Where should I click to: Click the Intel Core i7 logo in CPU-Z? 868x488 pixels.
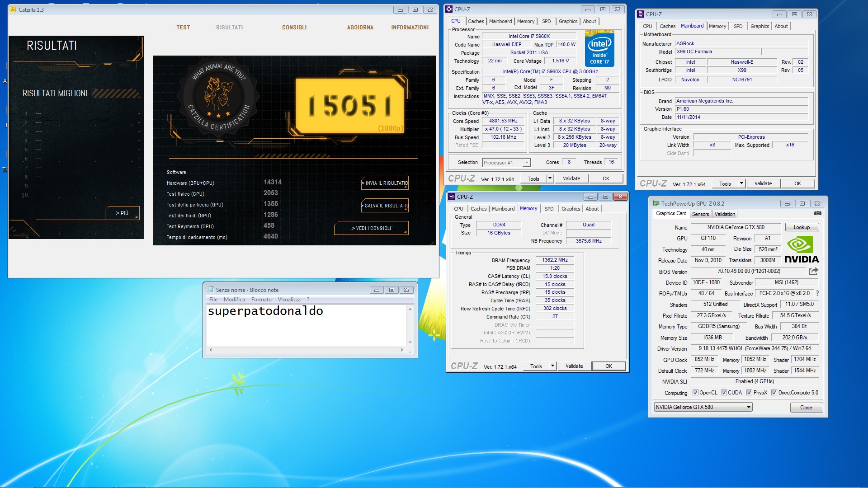click(599, 49)
